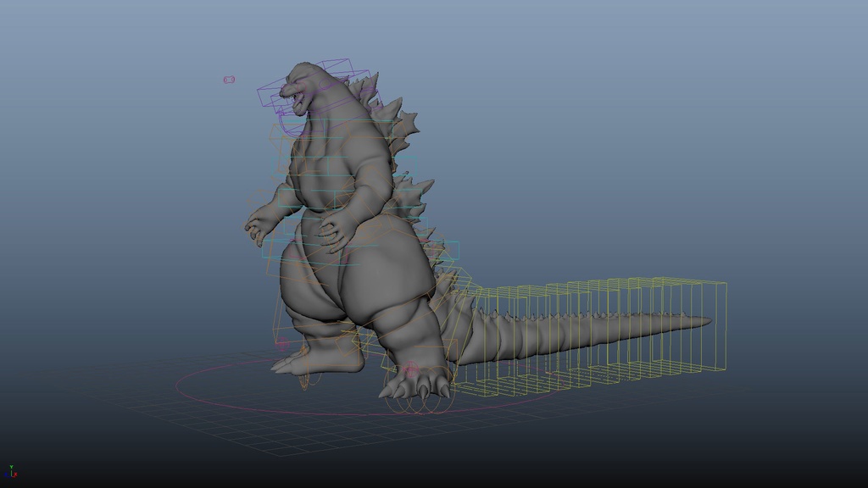Image resolution: width=868 pixels, height=488 pixels.
Task: Select the small pink floating controller near the head
Action: click(x=230, y=80)
